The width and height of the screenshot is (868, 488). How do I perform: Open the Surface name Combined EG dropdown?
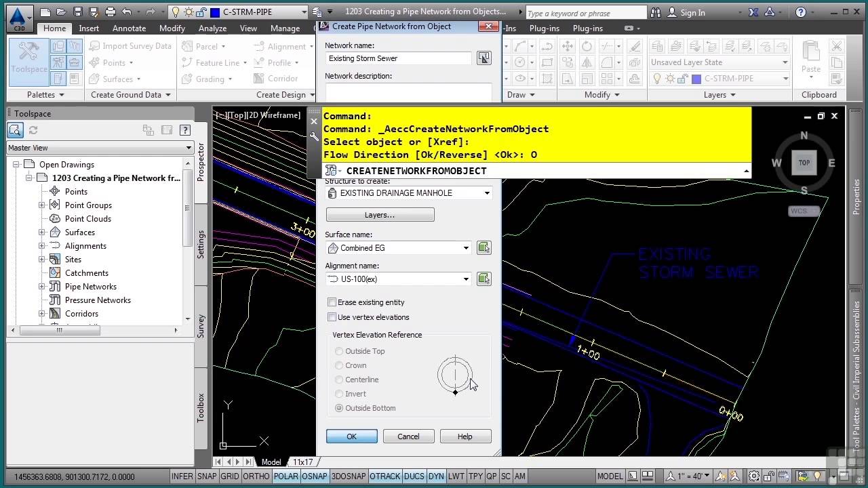click(x=466, y=248)
